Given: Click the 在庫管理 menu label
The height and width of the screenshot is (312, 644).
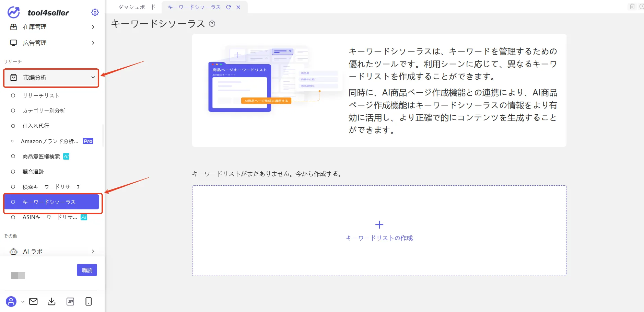Looking at the screenshot, I should click(35, 27).
